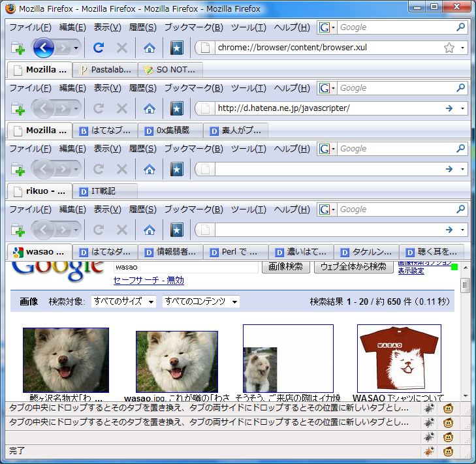Open address bar dropdown above the wasao tab
Image resolution: width=476 pixels, height=464 pixels.
pyautogui.click(x=462, y=230)
